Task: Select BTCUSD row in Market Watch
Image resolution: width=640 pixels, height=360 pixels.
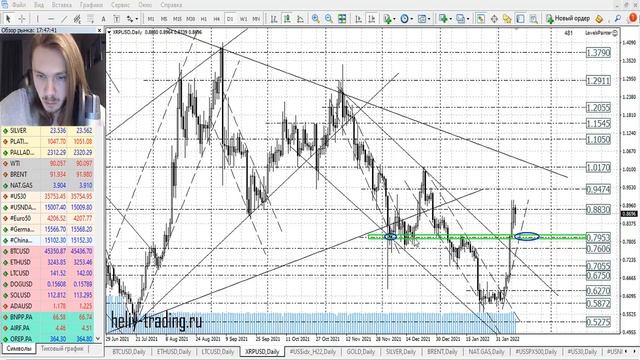Action: (47, 251)
